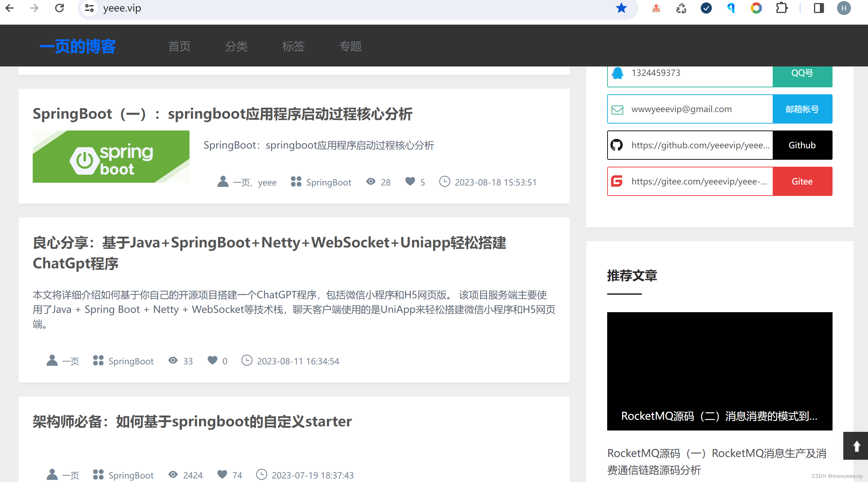Open the browser extensions puzzle icon

(781, 8)
